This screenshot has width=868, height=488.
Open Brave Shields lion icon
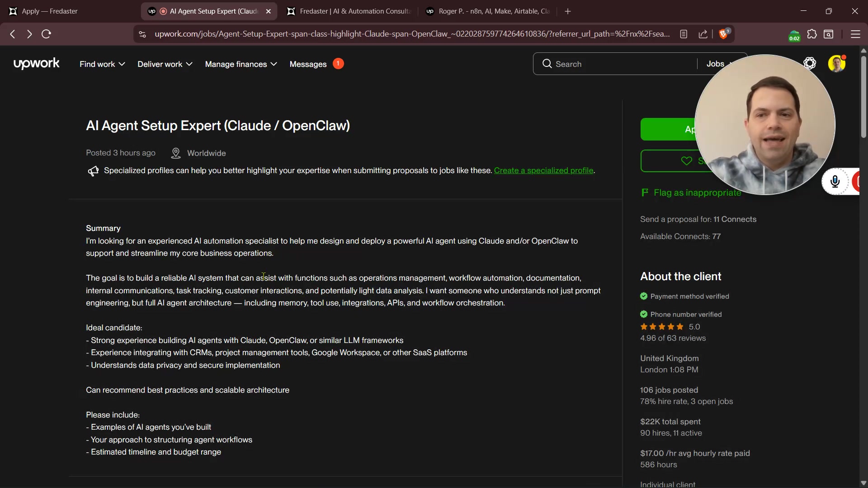(723, 34)
